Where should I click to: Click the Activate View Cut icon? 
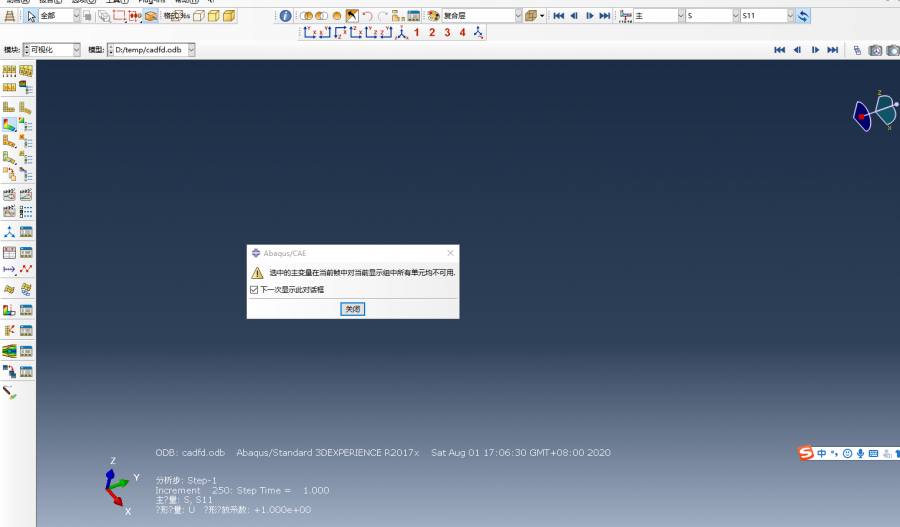click(x=9, y=310)
